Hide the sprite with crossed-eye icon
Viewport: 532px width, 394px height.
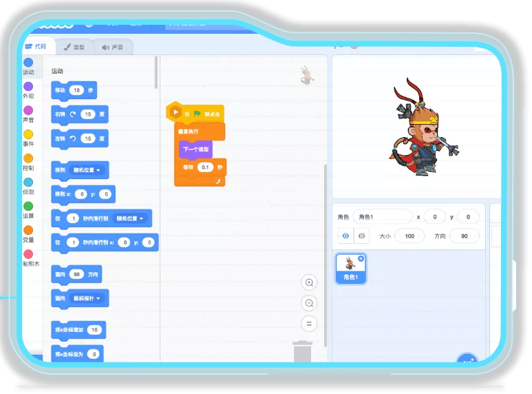(362, 236)
